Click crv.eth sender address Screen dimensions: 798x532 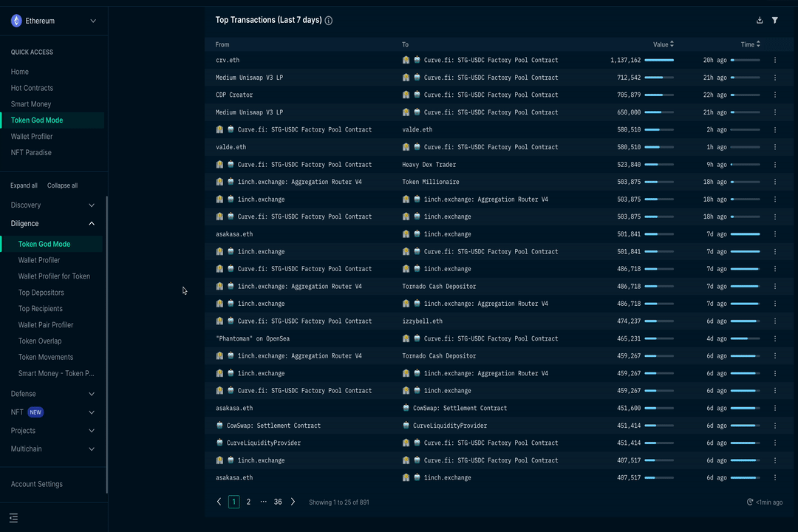[228, 60]
